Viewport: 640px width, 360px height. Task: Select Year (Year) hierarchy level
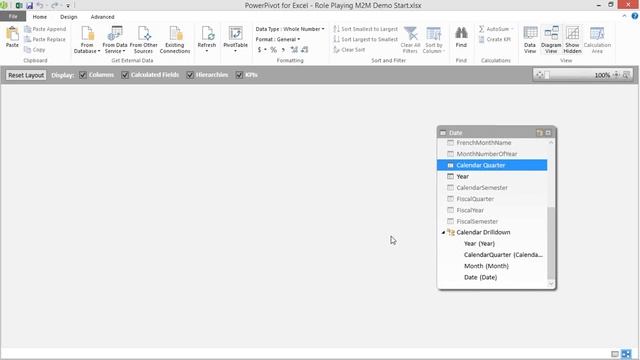[x=479, y=243]
